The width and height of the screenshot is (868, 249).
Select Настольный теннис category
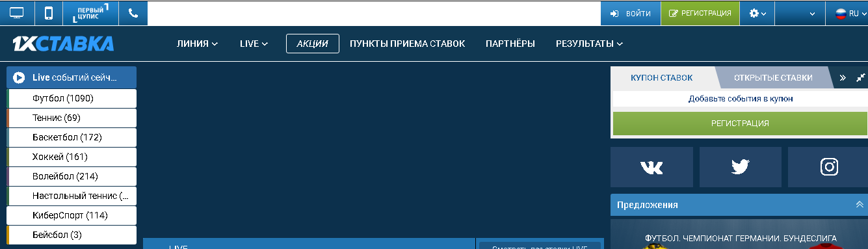(x=72, y=196)
